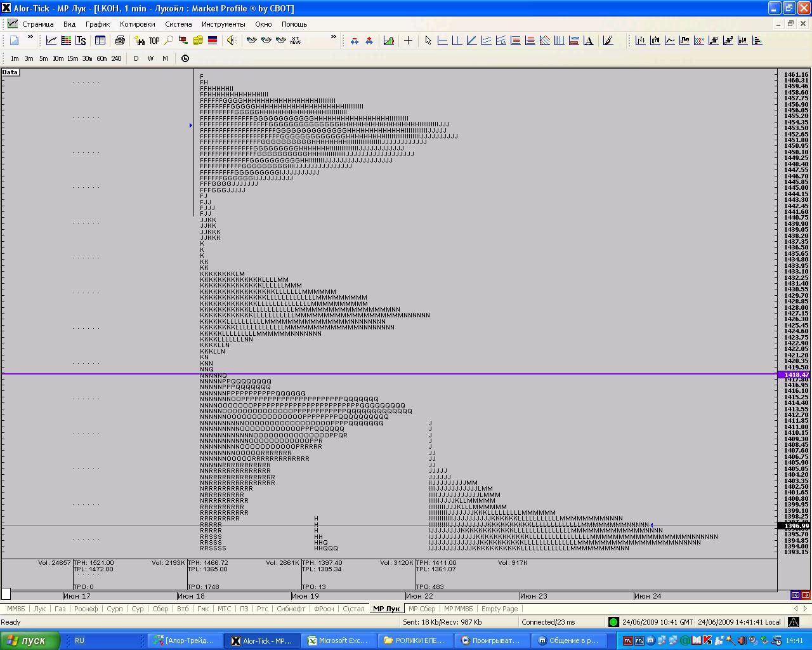
Task: Select the trend line drawing tool
Action: (471, 41)
